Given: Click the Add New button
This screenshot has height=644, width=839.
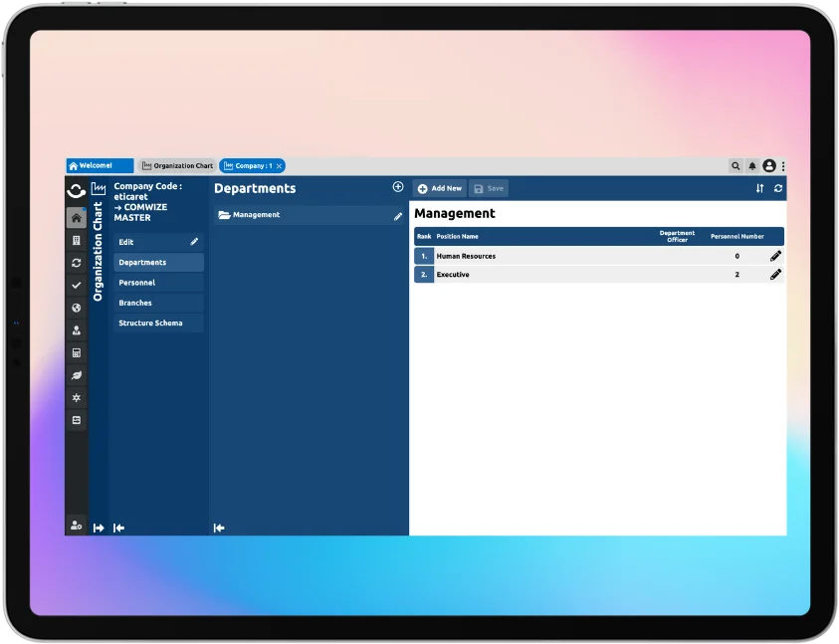Looking at the screenshot, I should click(x=439, y=187).
